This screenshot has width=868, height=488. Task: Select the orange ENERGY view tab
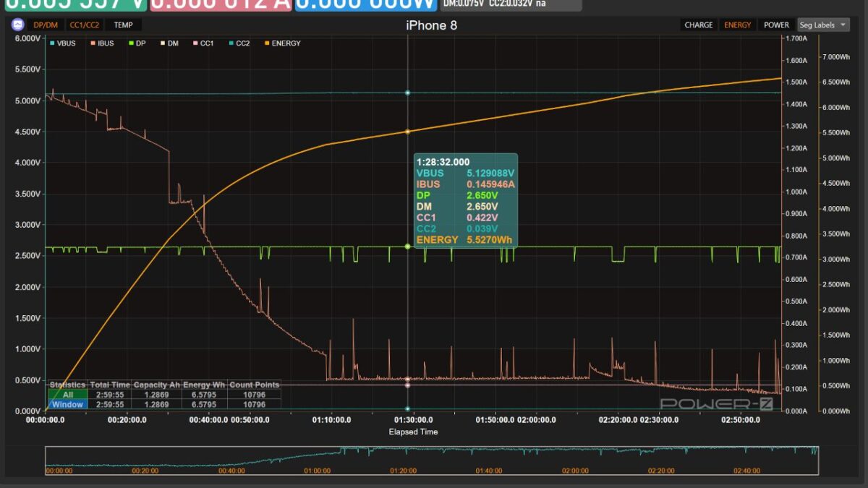click(x=737, y=25)
